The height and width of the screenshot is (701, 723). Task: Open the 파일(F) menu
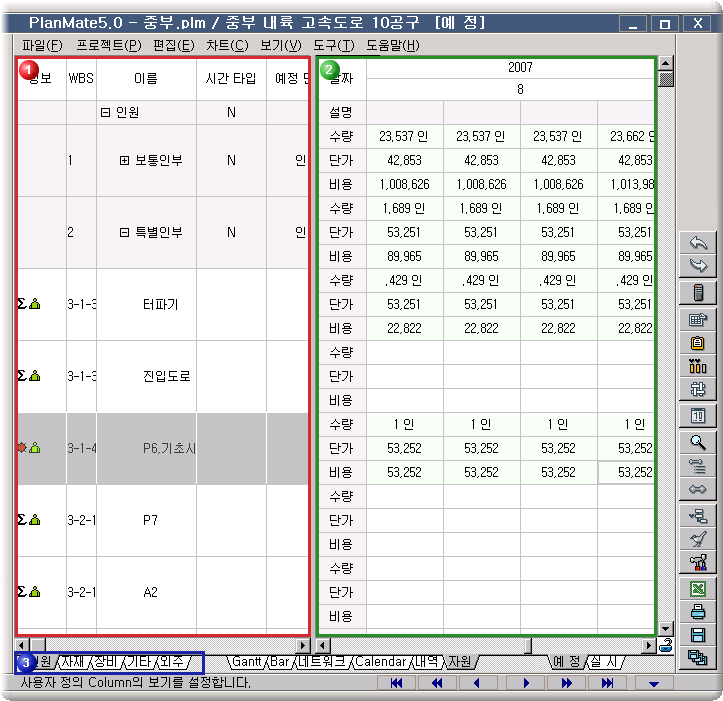[42, 45]
